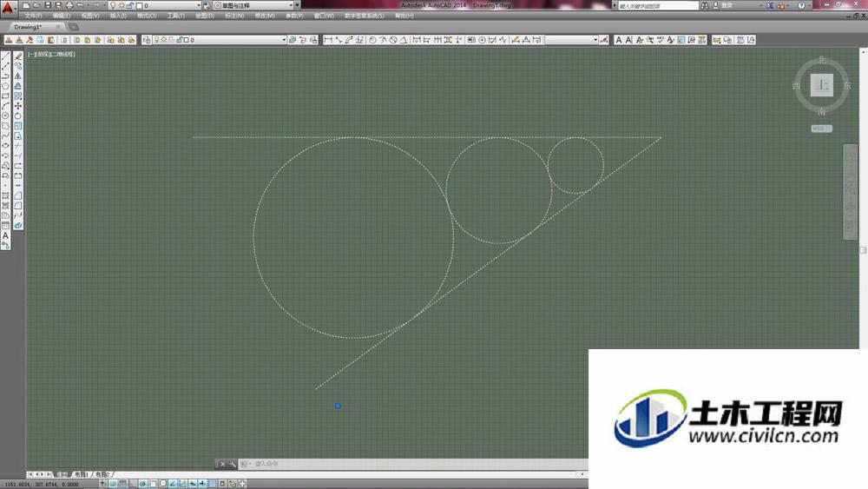Click the new drawing tab button beside Drawing1*

point(74,27)
